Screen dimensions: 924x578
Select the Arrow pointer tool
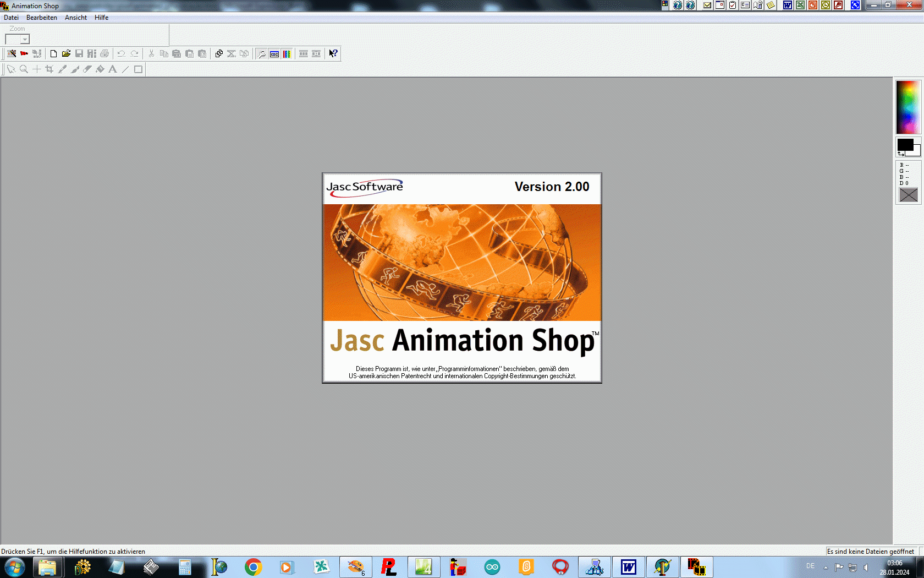(11, 69)
